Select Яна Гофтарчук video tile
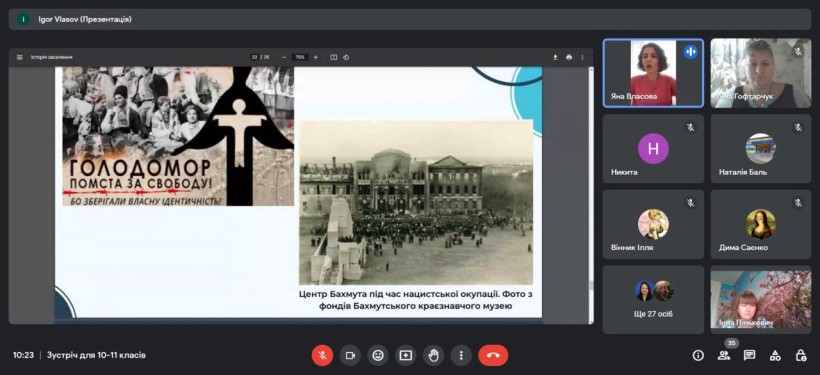This screenshot has height=375, width=820. pos(761,73)
